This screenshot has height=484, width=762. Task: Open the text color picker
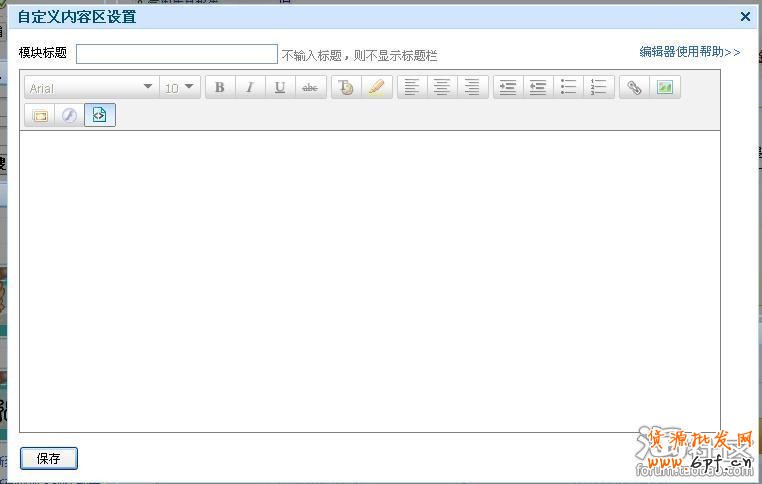(346, 88)
